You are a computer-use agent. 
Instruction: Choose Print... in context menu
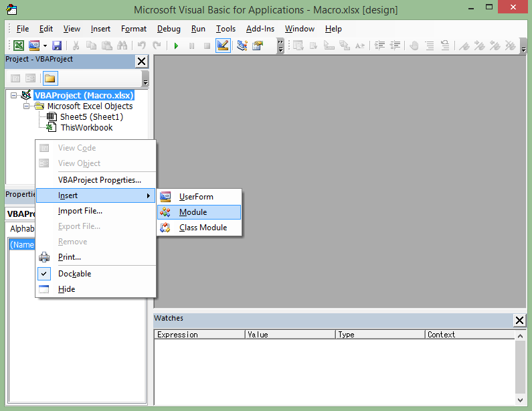[x=96, y=257]
